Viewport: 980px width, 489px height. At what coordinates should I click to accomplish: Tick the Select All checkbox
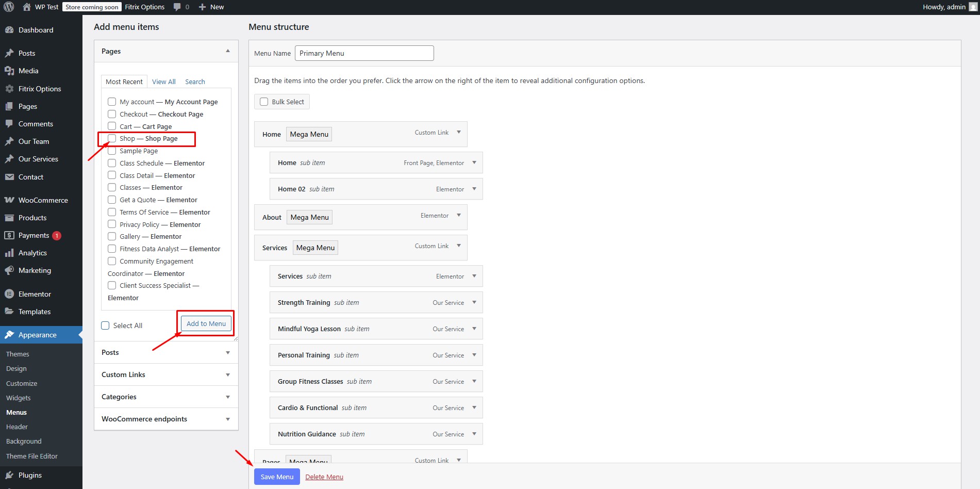click(x=106, y=325)
